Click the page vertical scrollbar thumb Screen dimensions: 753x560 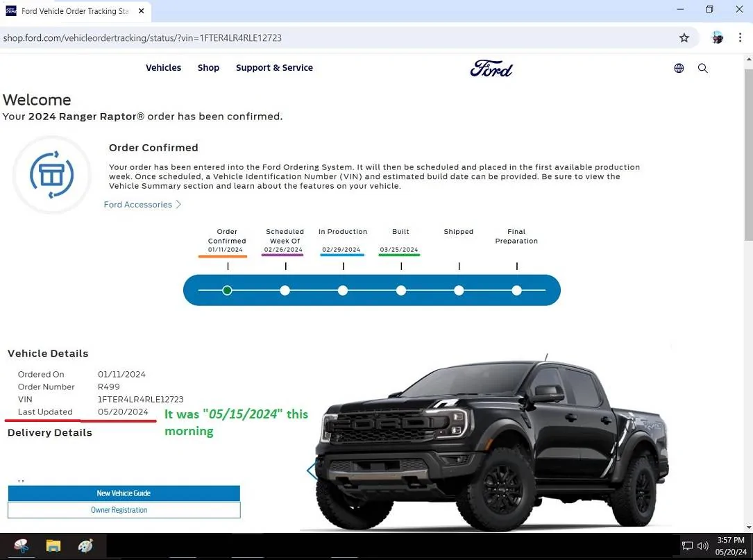coord(749,155)
